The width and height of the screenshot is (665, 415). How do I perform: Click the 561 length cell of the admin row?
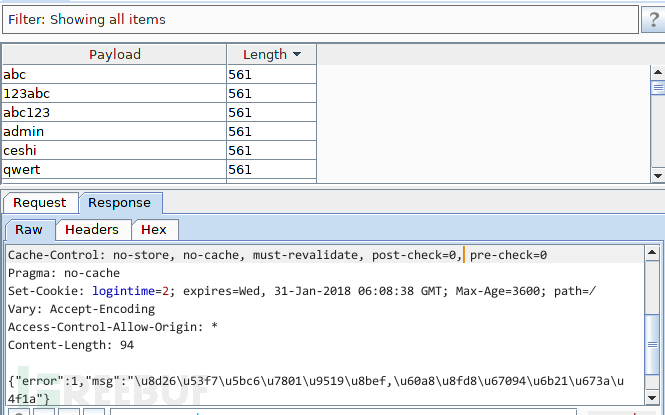(x=272, y=131)
